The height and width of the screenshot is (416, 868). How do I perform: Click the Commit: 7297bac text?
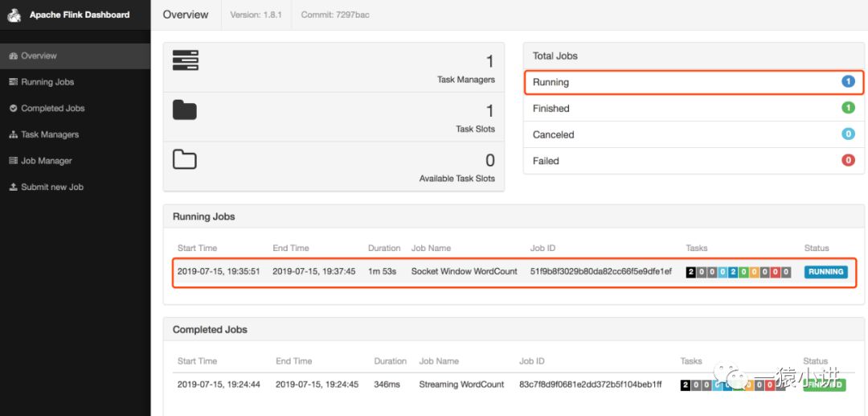pyautogui.click(x=335, y=15)
